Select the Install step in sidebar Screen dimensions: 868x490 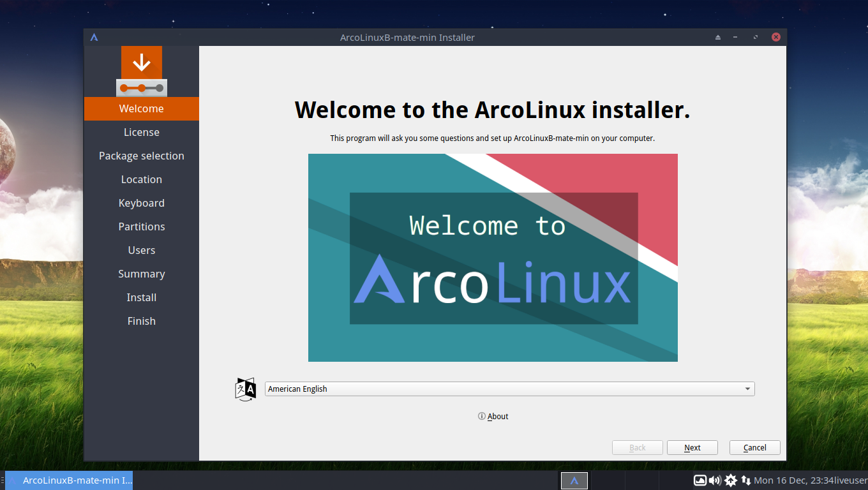coord(142,297)
